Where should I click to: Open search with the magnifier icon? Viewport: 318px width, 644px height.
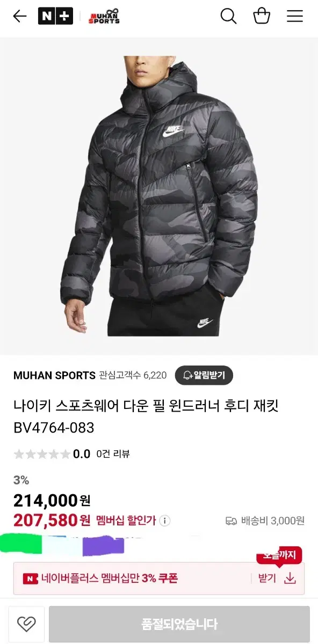click(229, 16)
